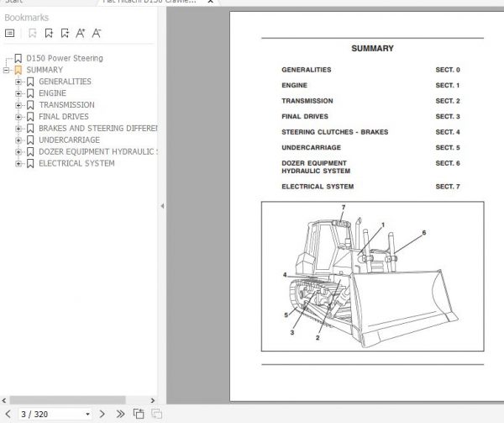Go to previous page arrow

tap(8, 414)
